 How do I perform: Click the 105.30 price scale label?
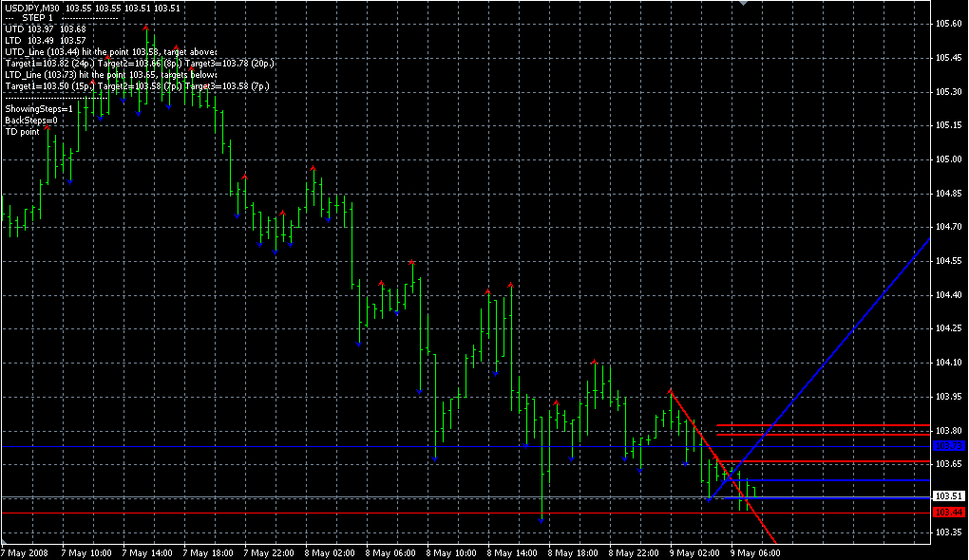click(x=949, y=91)
